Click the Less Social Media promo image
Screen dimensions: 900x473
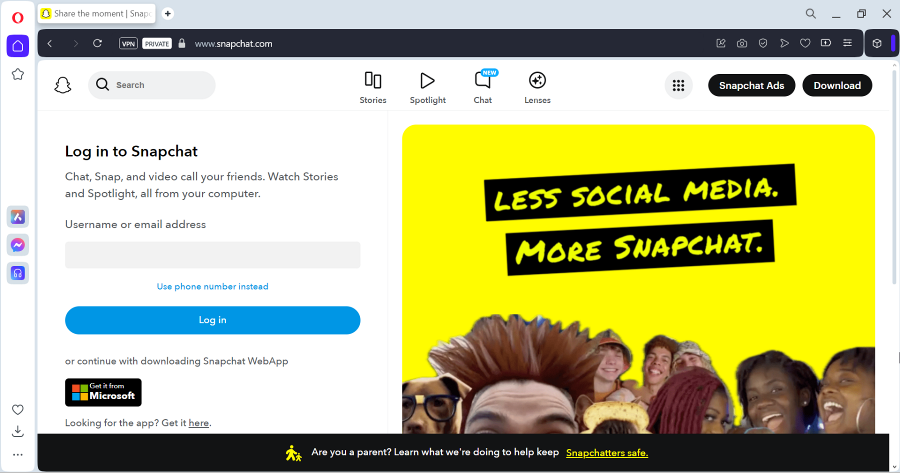pos(638,279)
